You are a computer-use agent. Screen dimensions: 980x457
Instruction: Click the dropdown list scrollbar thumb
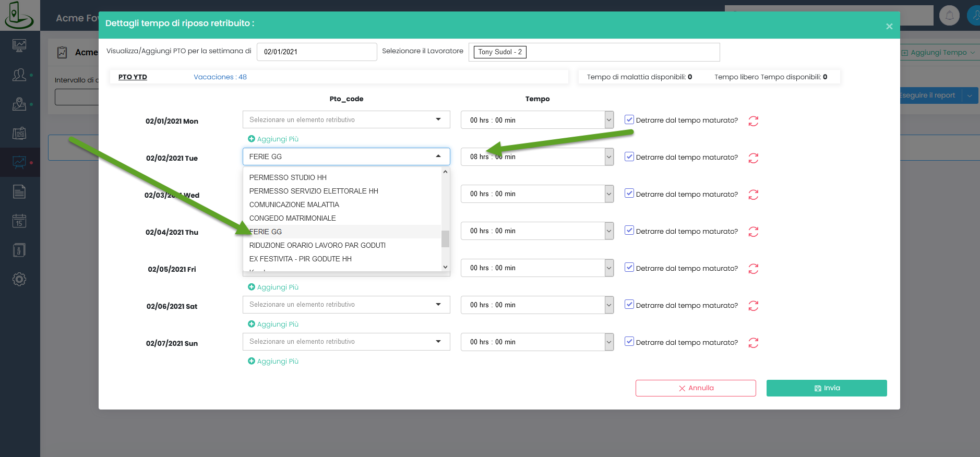[x=445, y=239]
